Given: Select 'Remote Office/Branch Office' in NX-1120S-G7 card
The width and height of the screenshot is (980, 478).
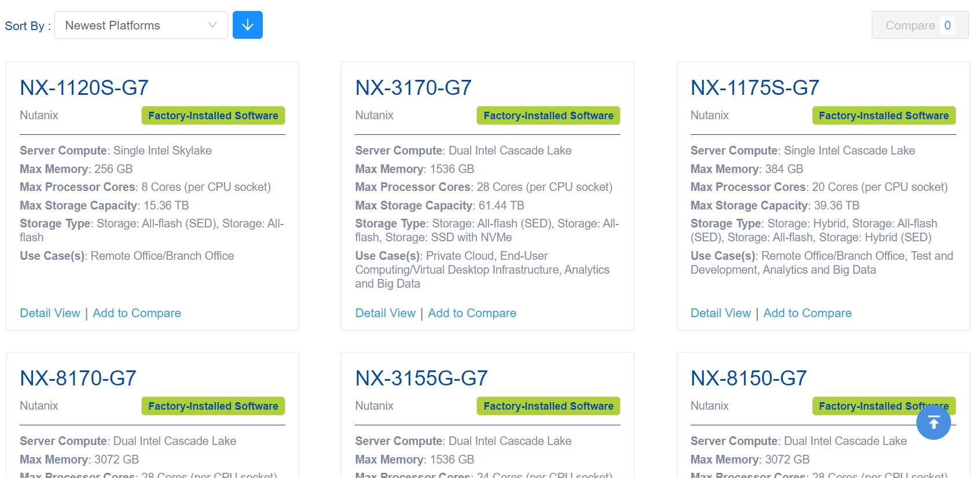Looking at the screenshot, I should [x=163, y=256].
